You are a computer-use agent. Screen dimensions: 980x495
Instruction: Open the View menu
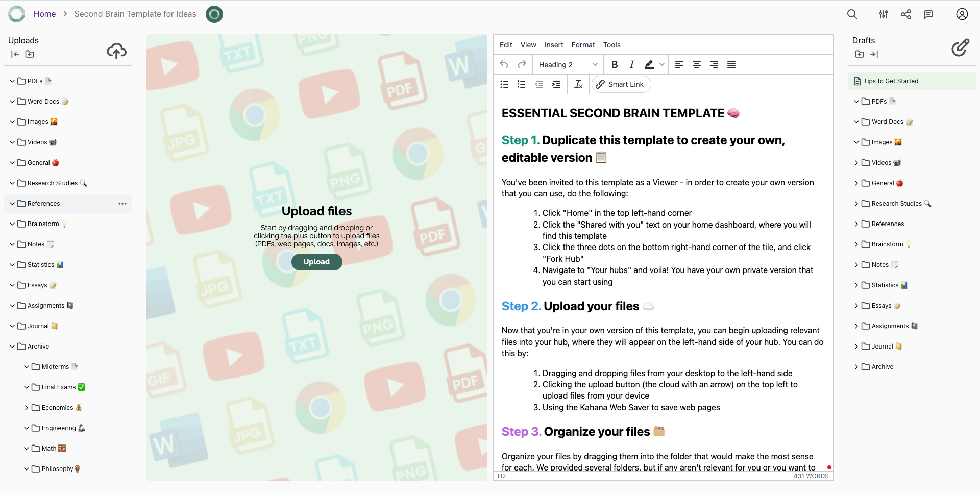click(x=528, y=45)
